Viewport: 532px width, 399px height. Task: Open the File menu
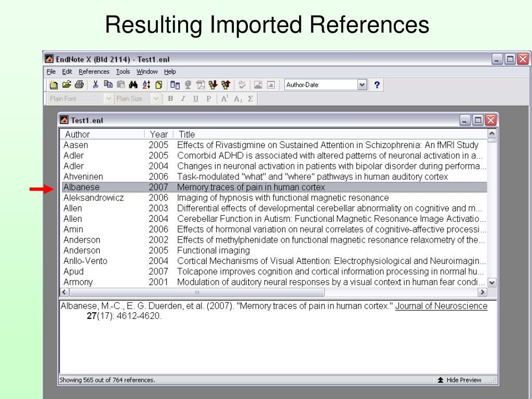(x=51, y=72)
